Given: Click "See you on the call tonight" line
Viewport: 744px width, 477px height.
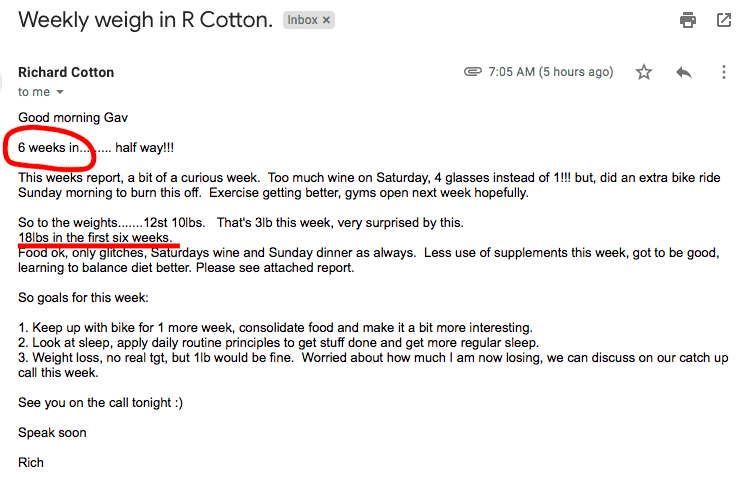Looking at the screenshot, I should click(100, 403).
